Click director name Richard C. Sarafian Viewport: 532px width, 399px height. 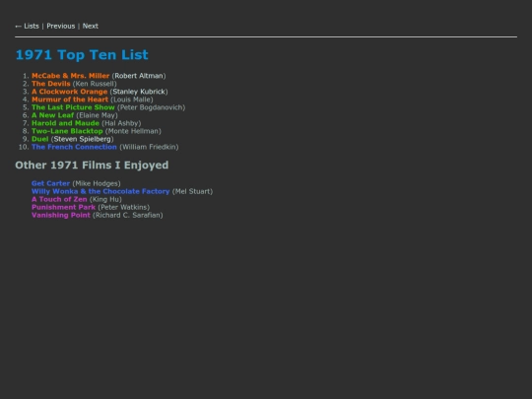127,215
